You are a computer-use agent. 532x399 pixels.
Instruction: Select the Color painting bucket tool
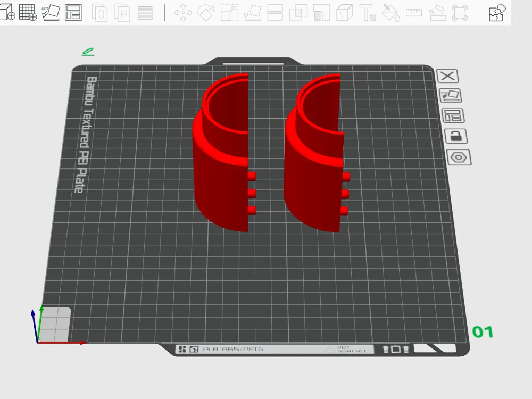point(391,13)
